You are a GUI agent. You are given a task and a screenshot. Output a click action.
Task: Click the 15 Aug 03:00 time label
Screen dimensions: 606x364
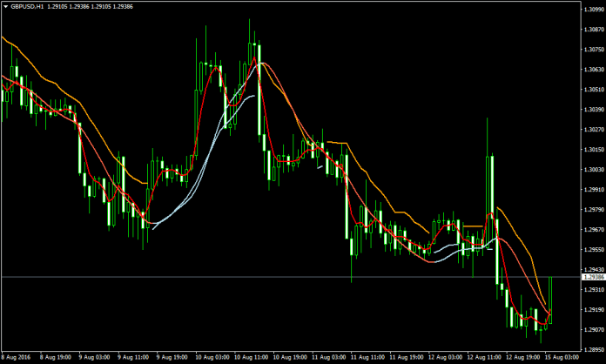tap(563, 357)
